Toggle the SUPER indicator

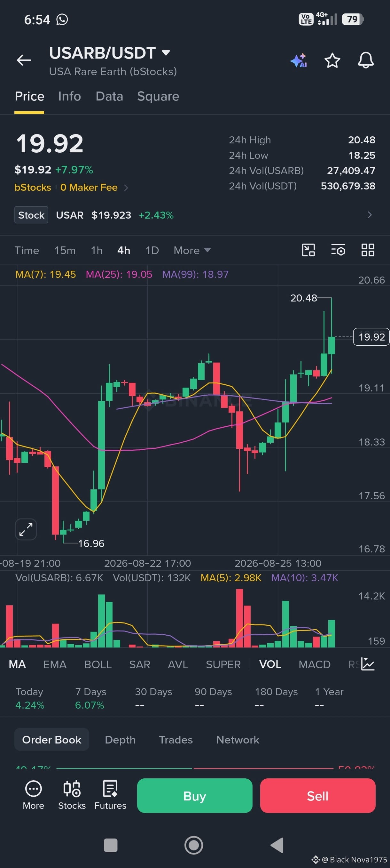[x=223, y=664]
